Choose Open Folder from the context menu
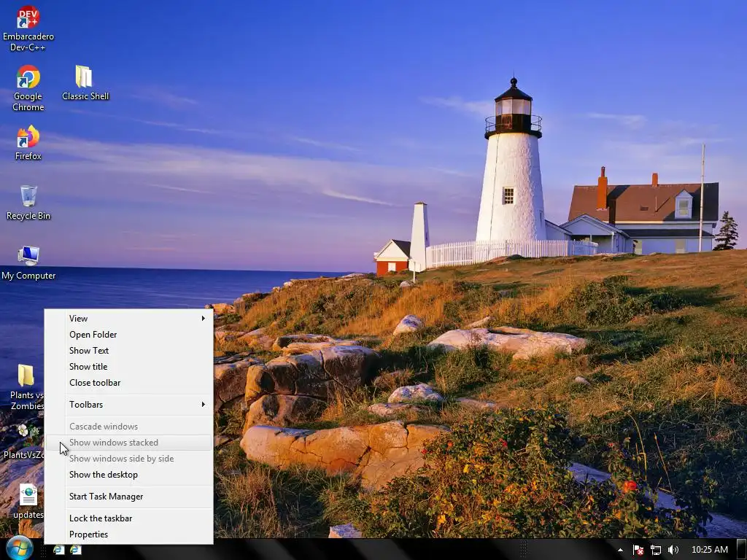747x560 pixels. click(129, 335)
